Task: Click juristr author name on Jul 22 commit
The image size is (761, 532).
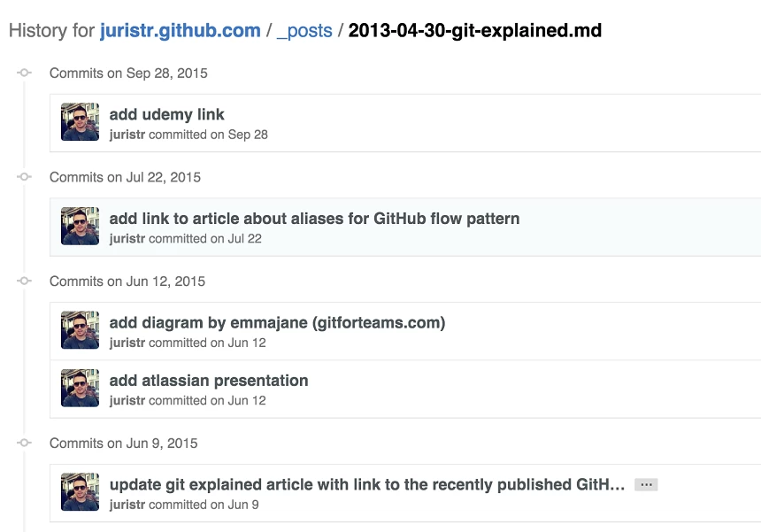Action: [127, 239]
